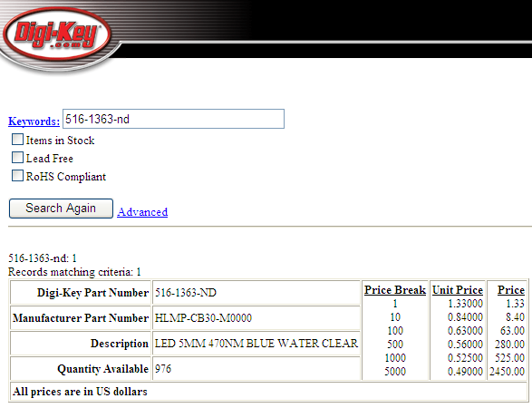This screenshot has width=532, height=408.
Task: Click unit price 0.84000
Action: pos(465,317)
